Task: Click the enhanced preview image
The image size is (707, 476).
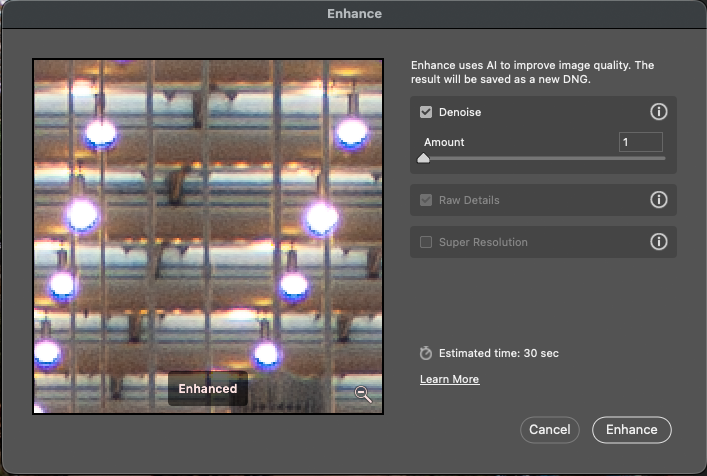Action: (208, 220)
